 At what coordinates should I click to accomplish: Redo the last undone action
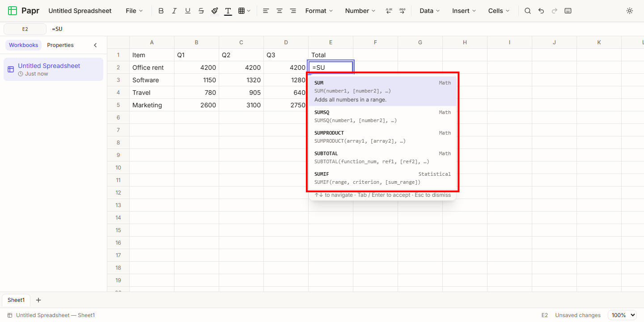click(555, 11)
